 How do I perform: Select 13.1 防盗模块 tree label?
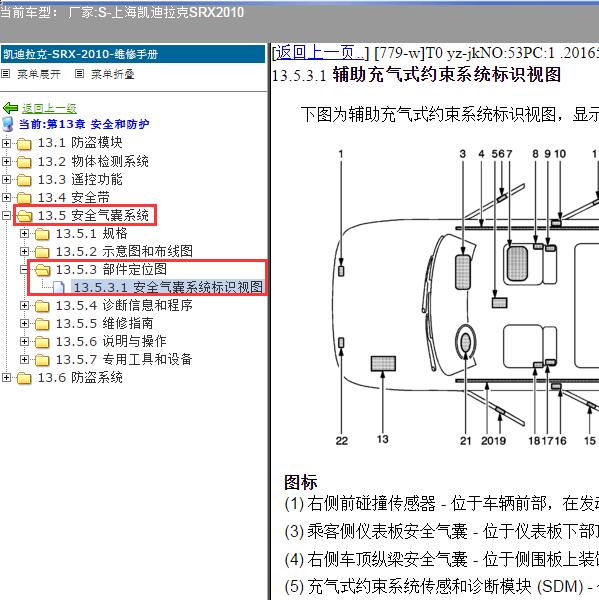pos(80,143)
